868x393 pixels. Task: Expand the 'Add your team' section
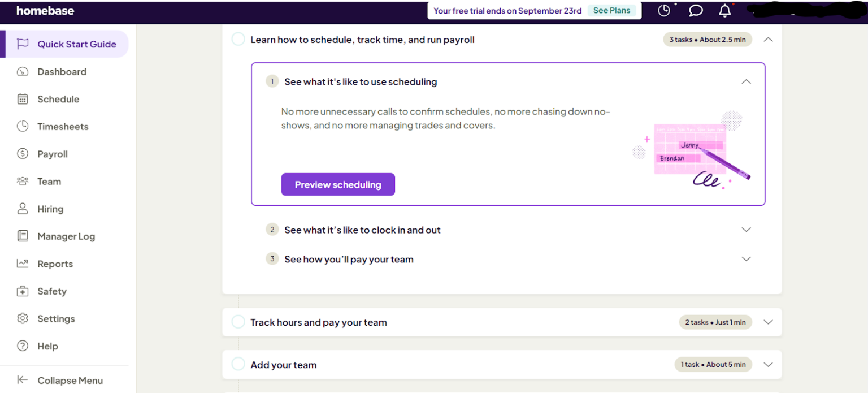pos(768,364)
